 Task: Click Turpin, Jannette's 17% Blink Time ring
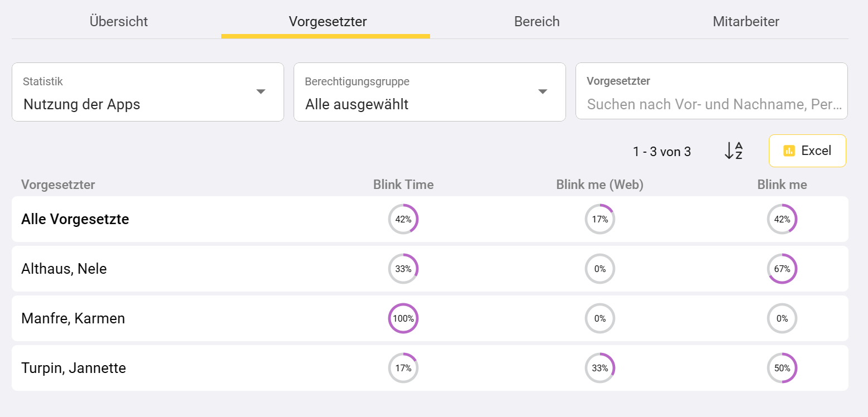403,368
